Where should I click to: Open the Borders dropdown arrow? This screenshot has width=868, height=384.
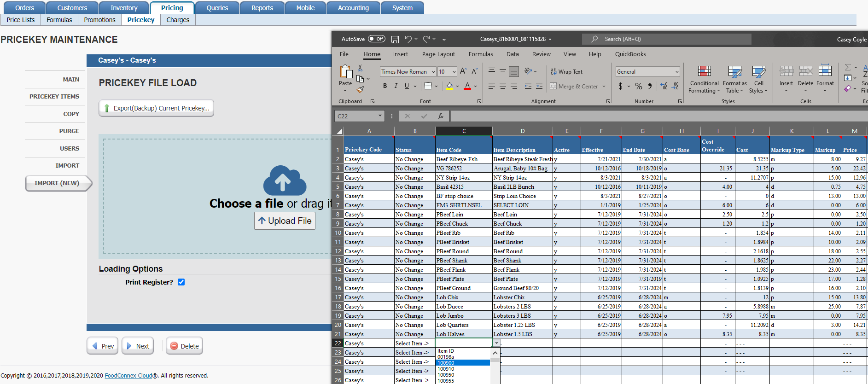point(436,87)
